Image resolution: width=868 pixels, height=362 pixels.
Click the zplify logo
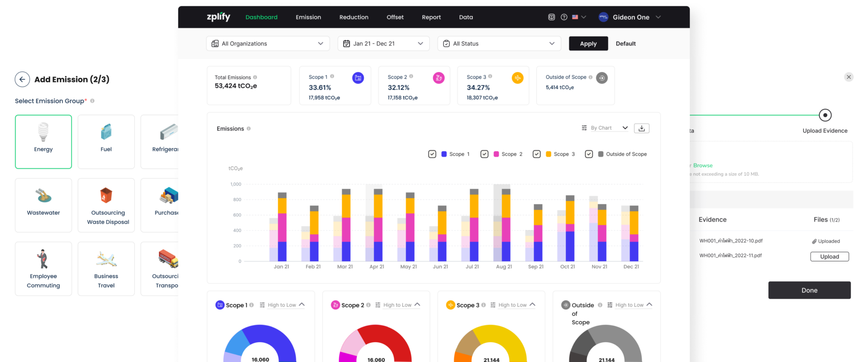click(218, 17)
